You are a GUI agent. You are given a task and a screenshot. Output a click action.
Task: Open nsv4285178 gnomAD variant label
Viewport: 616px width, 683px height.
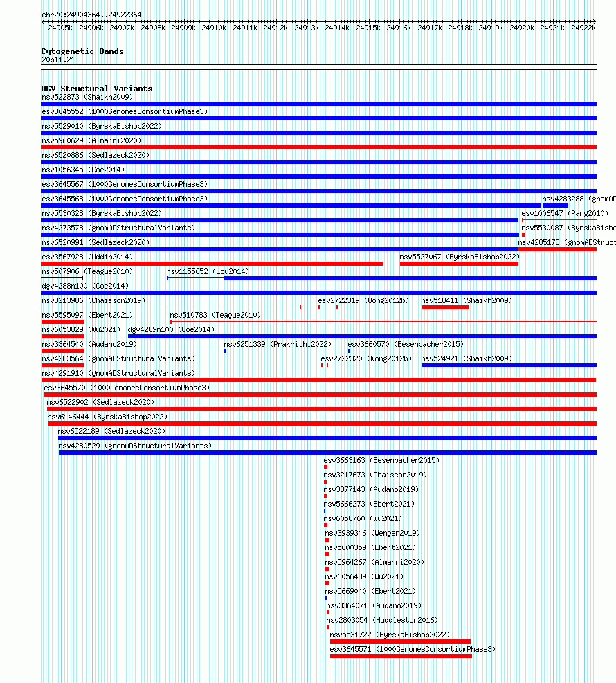click(x=567, y=242)
